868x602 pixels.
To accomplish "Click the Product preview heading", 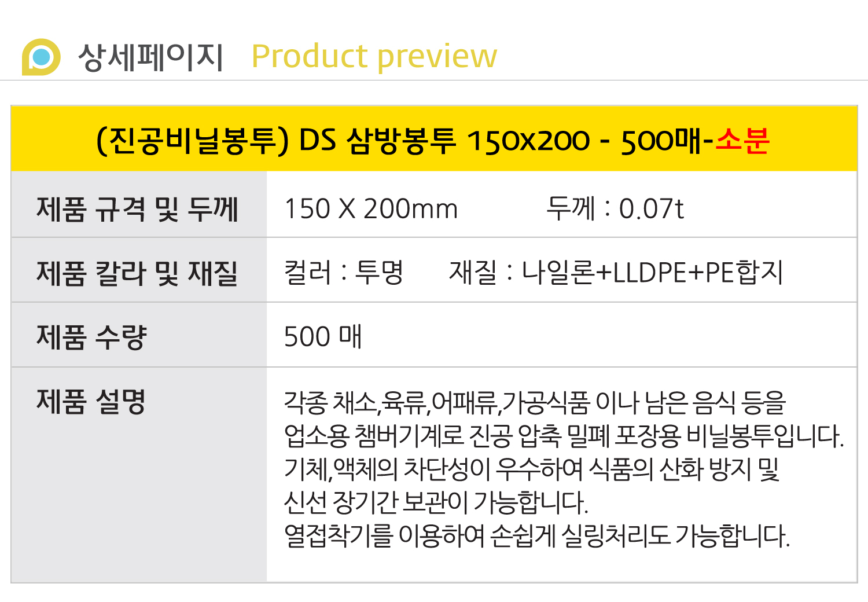I will point(374,57).
